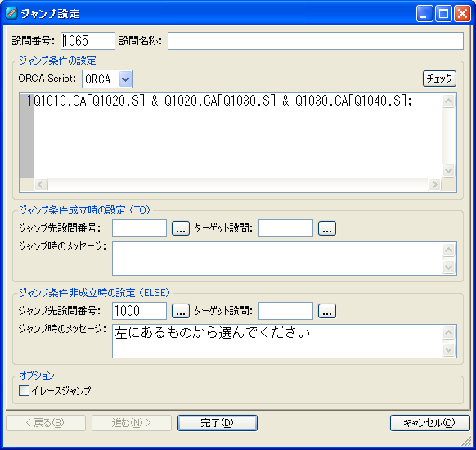
Task: Click the script editor scroll left arrow
Action: 41,184
